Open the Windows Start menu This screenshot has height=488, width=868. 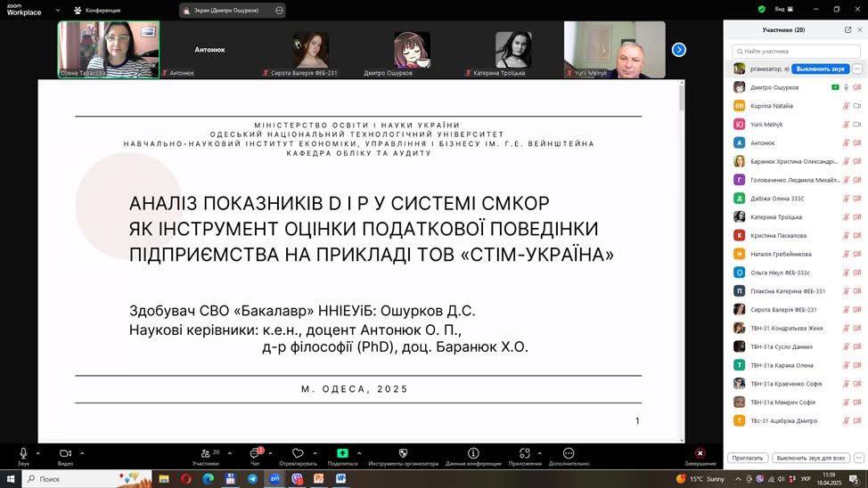click(x=11, y=478)
